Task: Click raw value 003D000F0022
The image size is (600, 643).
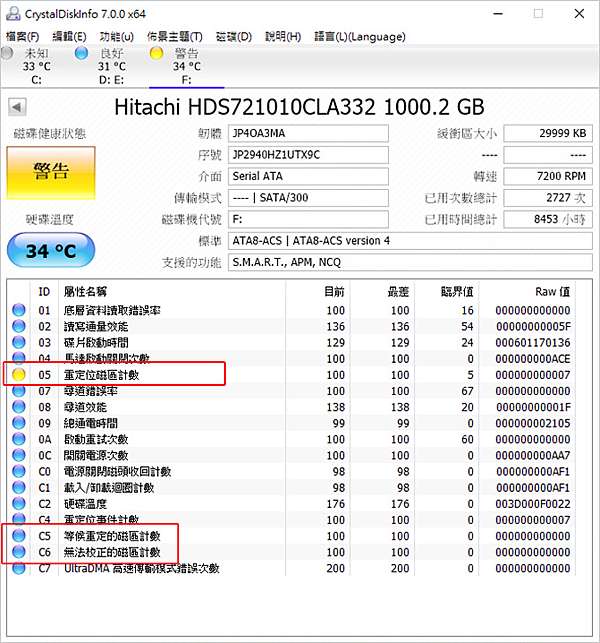Action: pos(532,504)
